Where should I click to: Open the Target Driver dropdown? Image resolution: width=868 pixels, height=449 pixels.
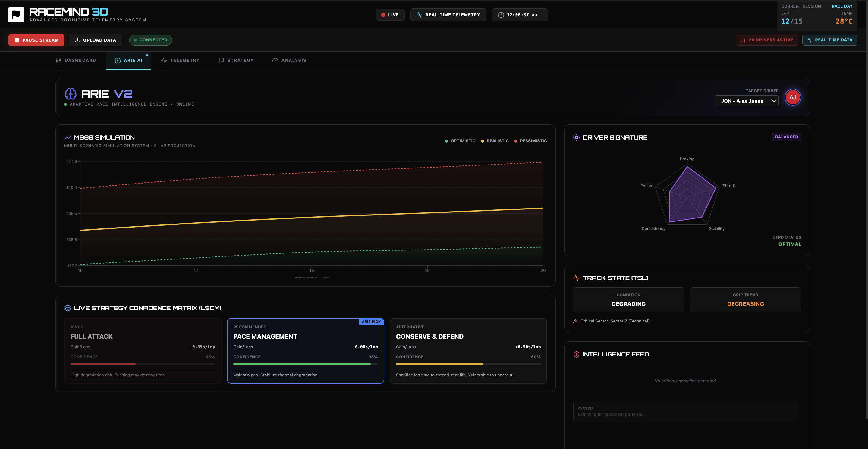point(746,101)
